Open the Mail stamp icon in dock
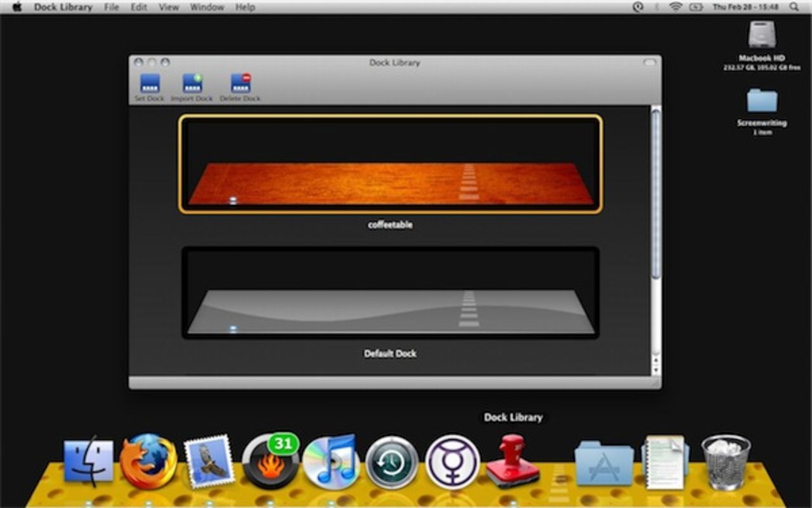812x508 pixels. point(209,462)
